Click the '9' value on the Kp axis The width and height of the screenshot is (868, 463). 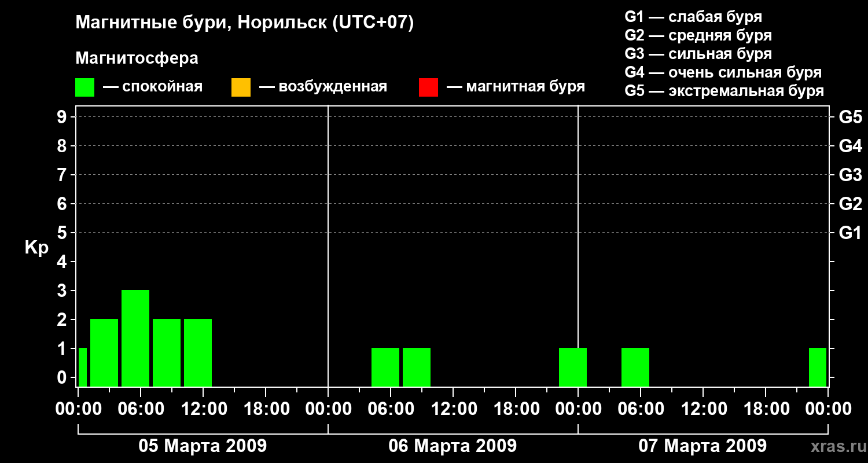(63, 117)
